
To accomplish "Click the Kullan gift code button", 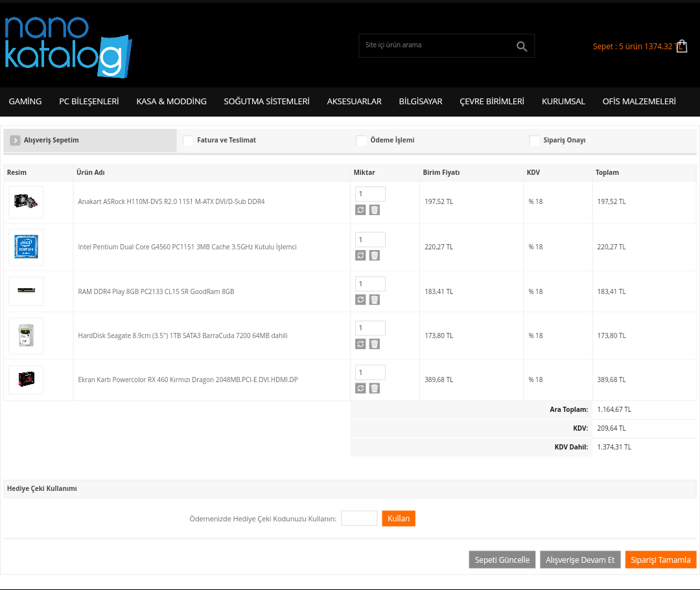I will [399, 519].
